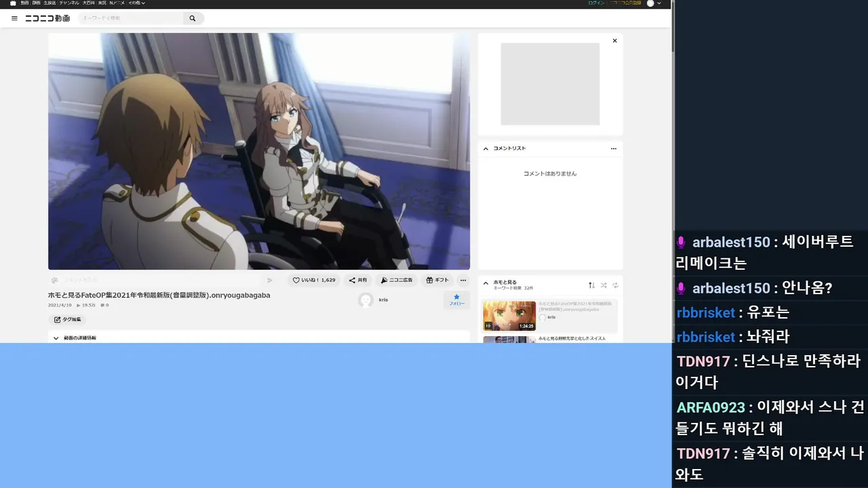Image resolution: width=868 pixels, height=488 pixels.
Task: Open the コメントリスト options menu
Action: pyautogui.click(x=614, y=148)
